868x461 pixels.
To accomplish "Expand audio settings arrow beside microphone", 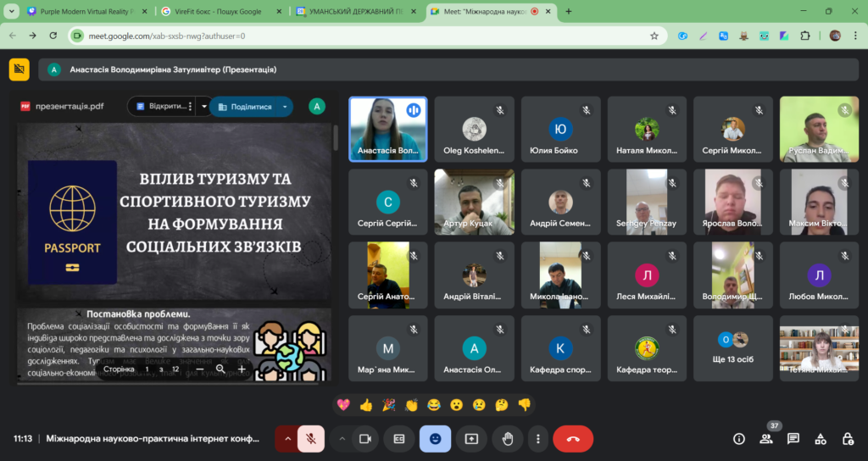I will pos(287,439).
